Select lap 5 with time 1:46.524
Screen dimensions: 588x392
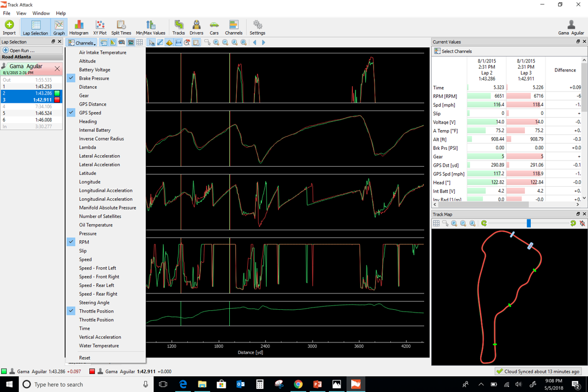[x=32, y=113]
